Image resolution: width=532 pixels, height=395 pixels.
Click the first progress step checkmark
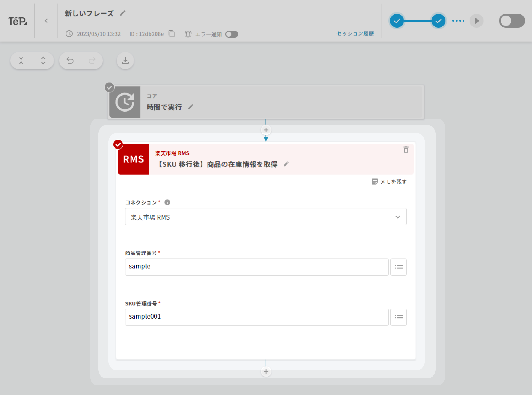pos(397,21)
